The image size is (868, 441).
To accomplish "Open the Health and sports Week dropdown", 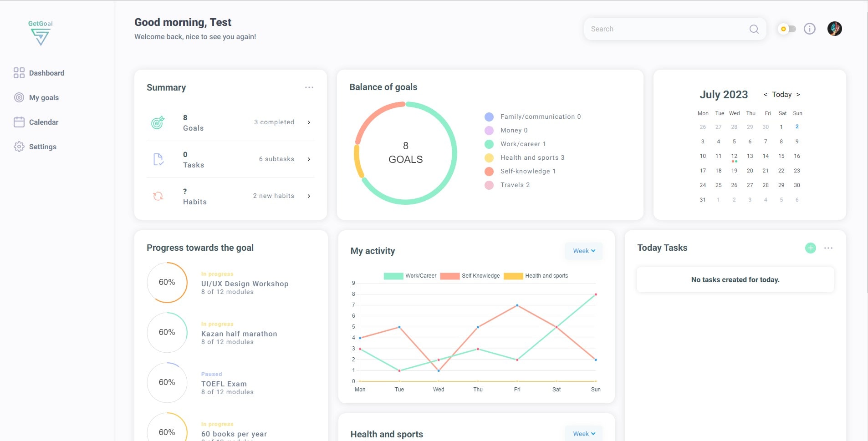I will pos(584,434).
